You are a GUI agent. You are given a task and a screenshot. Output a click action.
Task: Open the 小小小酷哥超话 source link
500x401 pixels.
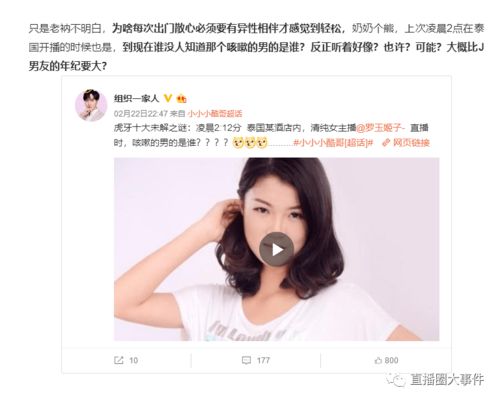coord(215,114)
